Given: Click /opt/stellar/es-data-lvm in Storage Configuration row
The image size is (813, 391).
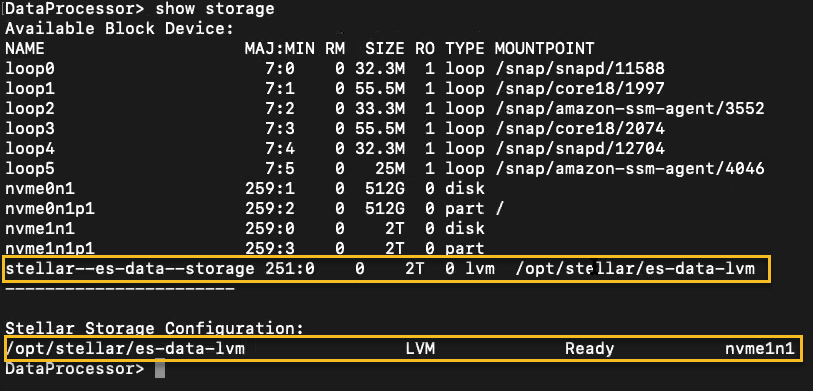Looking at the screenshot, I should pos(124,348).
